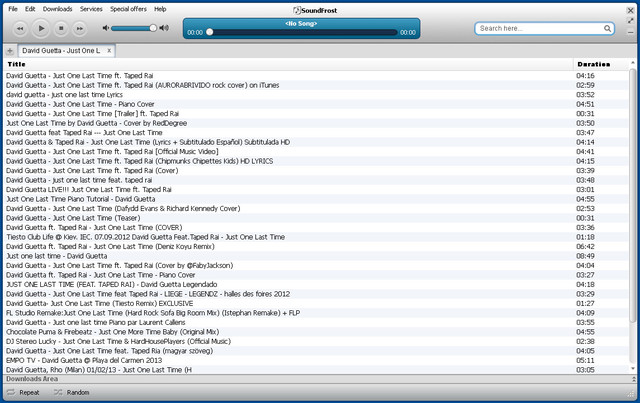Adjust the volume slider handle
640x403 pixels.
(x=153, y=28)
